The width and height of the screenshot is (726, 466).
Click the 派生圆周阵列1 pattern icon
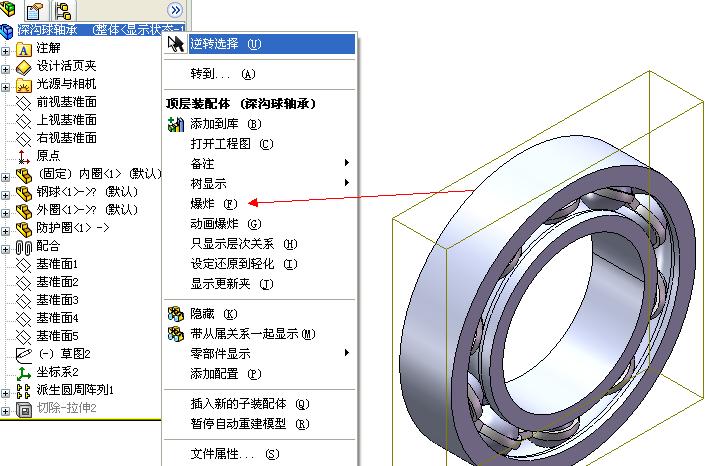[x=24, y=391]
